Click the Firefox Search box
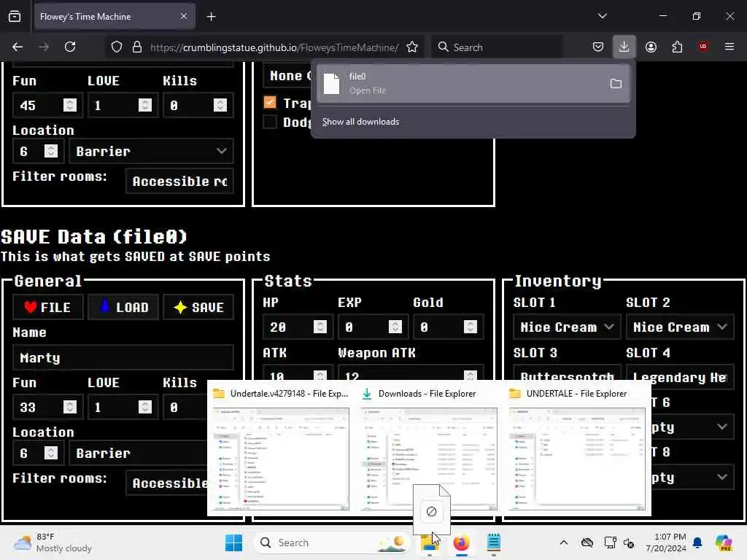 (498, 47)
